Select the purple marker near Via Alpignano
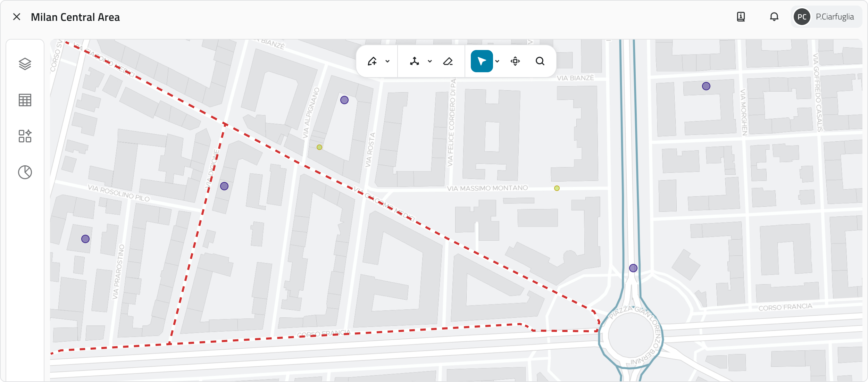The width and height of the screenshot is (868, 382). point(344,100)
